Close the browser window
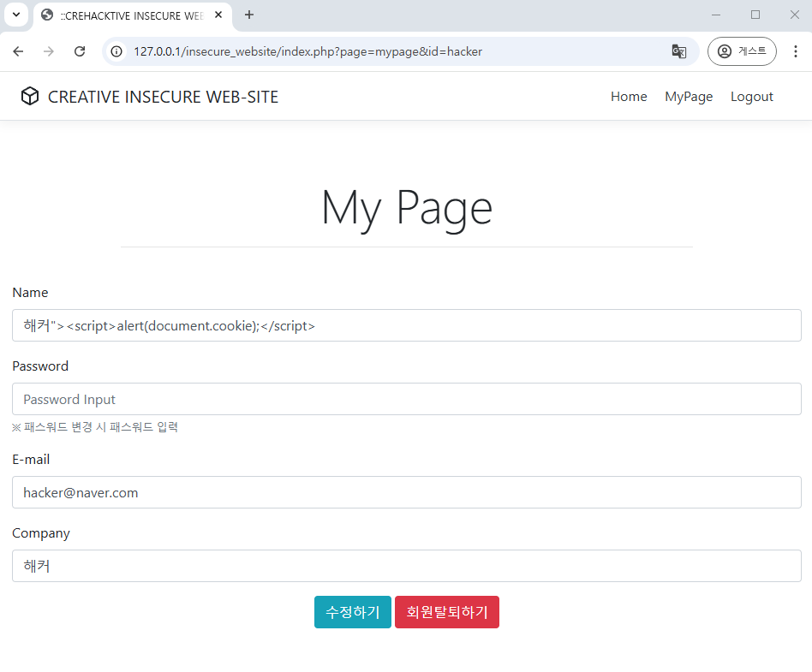The width and height of the screenshot is (812, 672). (795, 15)
